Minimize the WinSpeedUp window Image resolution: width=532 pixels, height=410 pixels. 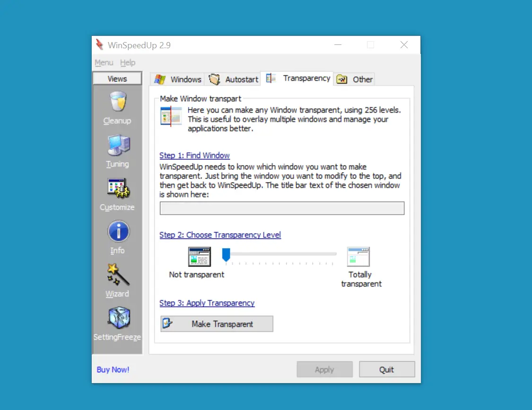coord(338,45)
